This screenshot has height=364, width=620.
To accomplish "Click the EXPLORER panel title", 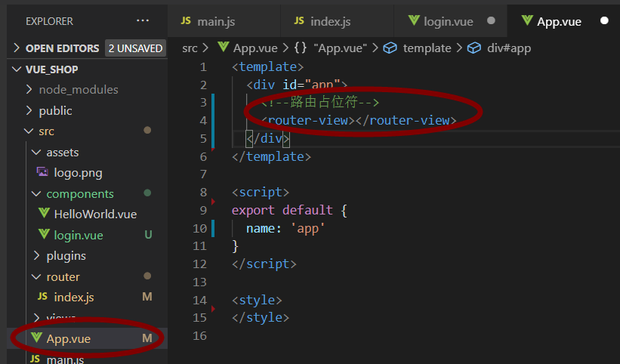I will click(49, 21).
